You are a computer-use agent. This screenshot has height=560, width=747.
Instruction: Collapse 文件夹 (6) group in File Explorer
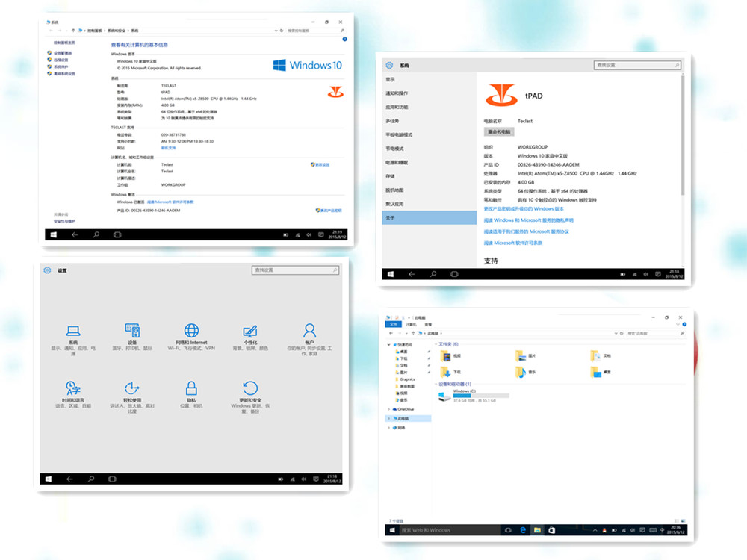point(436,344)
